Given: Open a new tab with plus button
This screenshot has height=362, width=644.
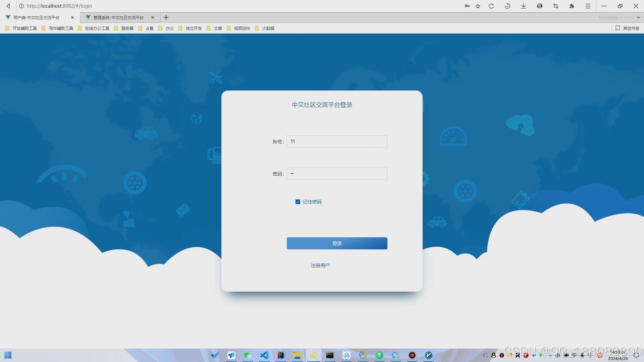Looking at the screenshot, I should click(166, 17).
